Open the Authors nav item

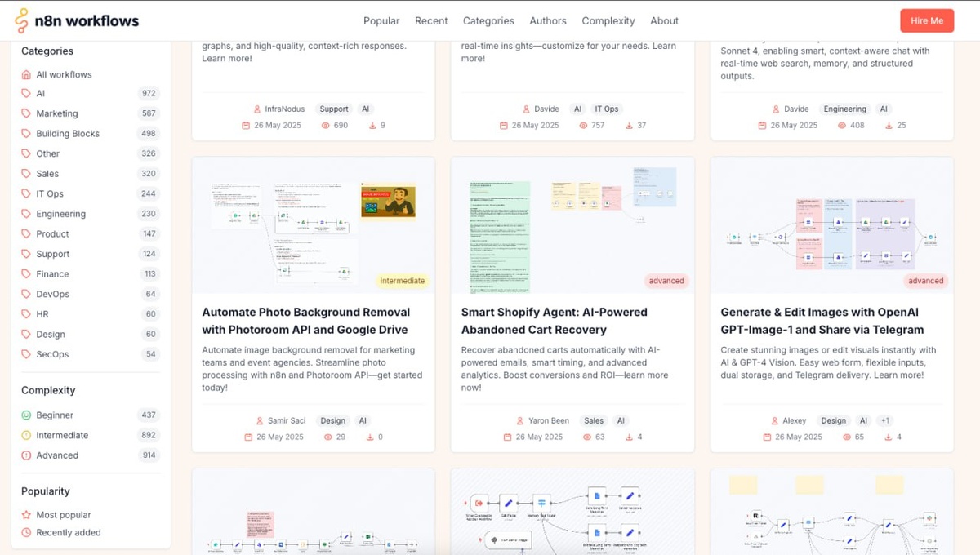click(x=548, y=21)
